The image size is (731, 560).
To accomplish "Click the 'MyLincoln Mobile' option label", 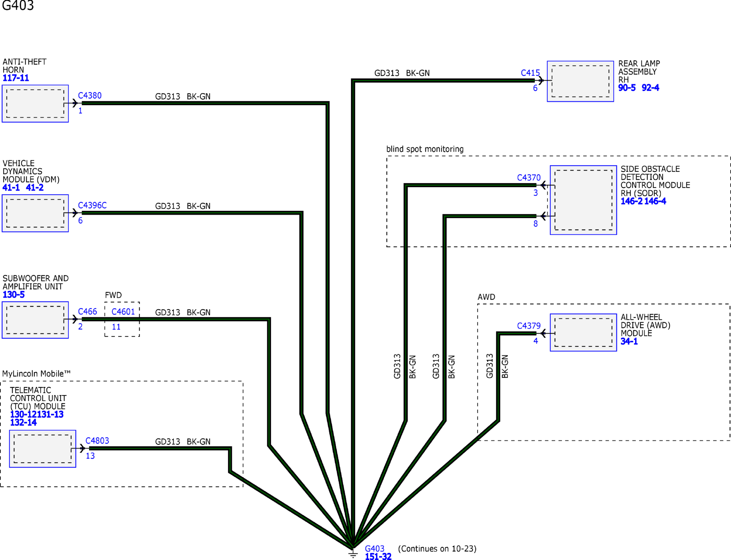I will [x=36, y=374].
